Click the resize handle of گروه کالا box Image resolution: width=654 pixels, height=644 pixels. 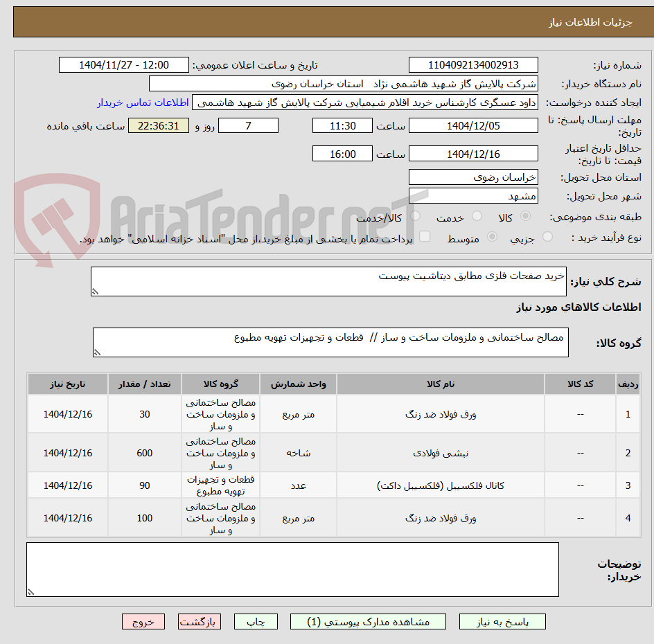click(97, 352)
